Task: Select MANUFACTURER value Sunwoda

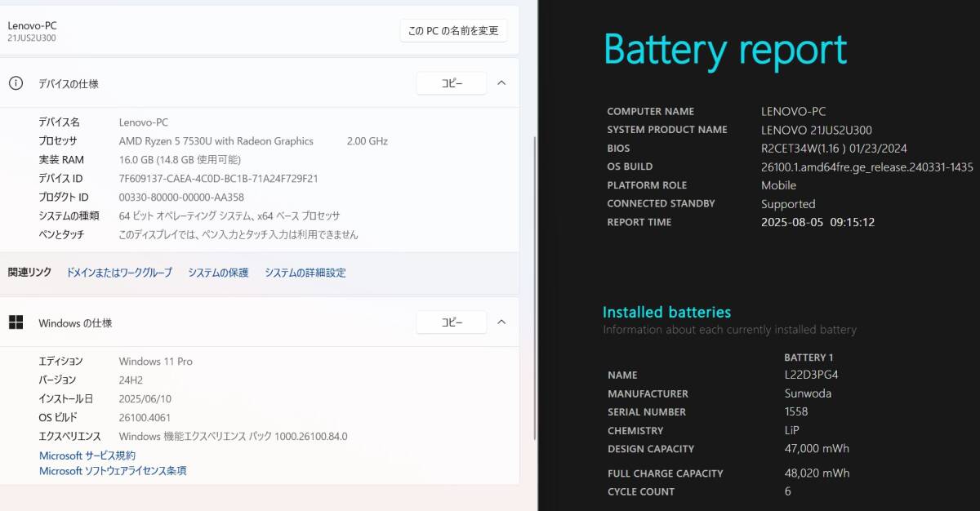Action: 808,393
